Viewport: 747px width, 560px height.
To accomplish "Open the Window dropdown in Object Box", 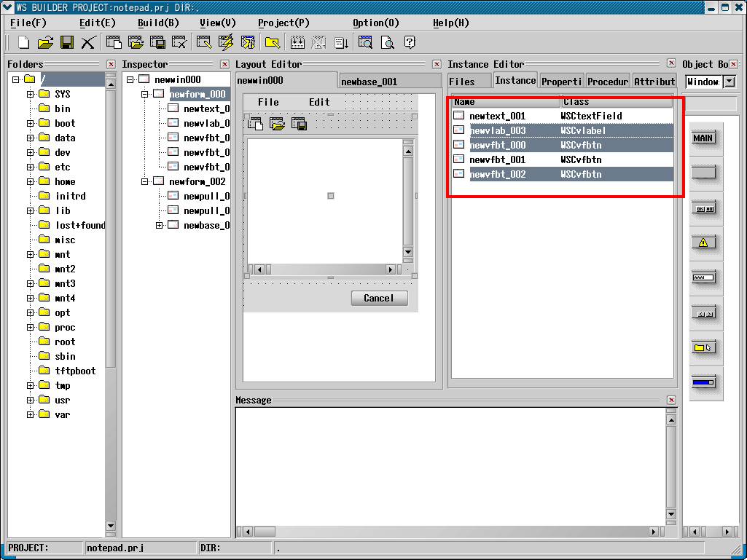I will [730, 82].
